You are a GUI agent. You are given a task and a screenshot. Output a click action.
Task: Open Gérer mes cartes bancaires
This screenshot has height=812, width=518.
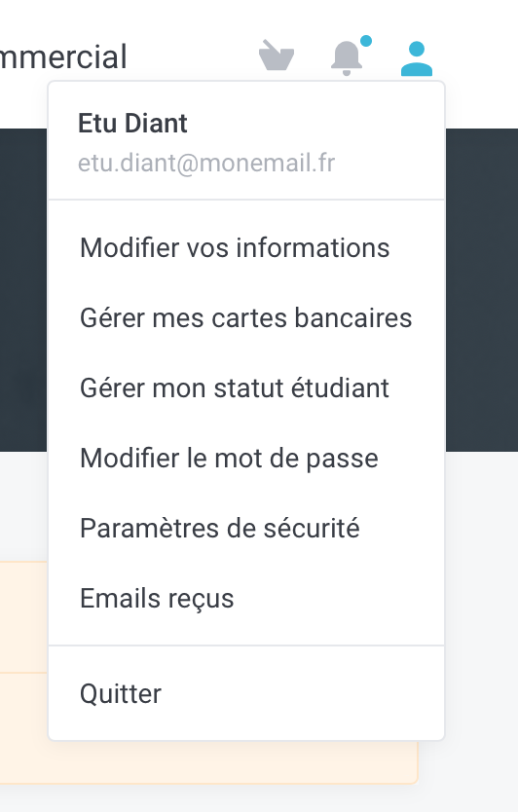(x=246, y=317)
